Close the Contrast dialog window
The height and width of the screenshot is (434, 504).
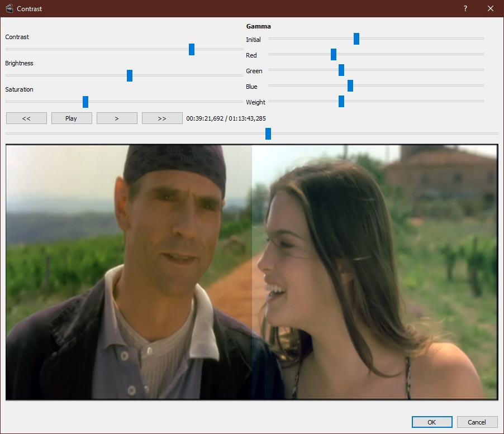pos(491,8)
